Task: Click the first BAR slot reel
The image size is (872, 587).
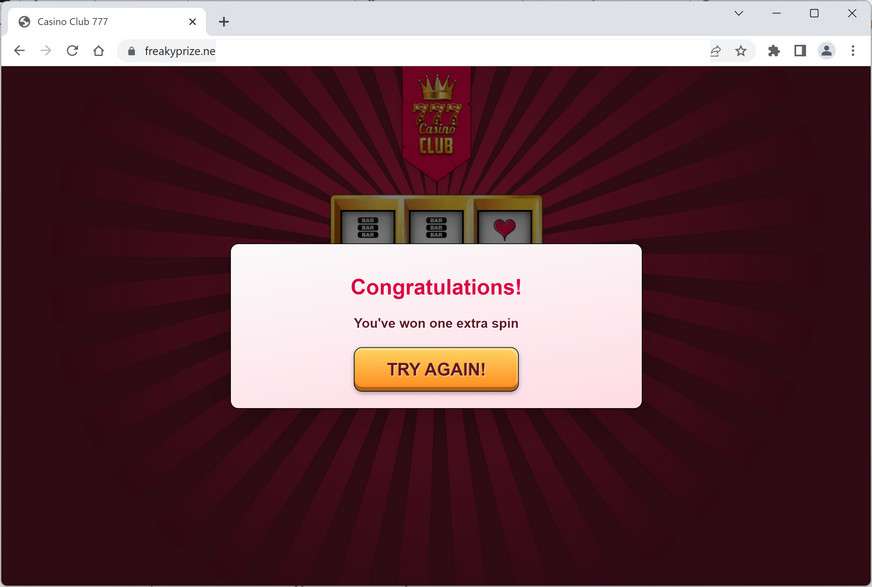Action: point(368,227)
